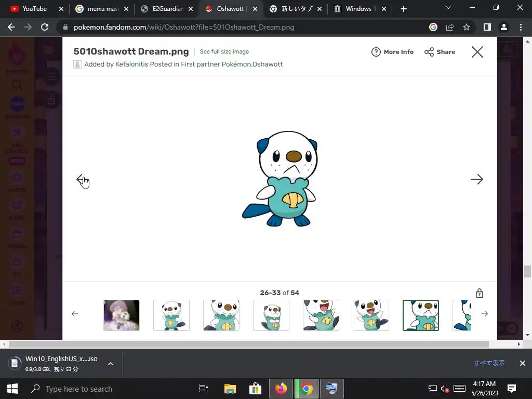Click the touch keyboard tray icon
This screenshot has height=399, width=532.
(459, 389)
